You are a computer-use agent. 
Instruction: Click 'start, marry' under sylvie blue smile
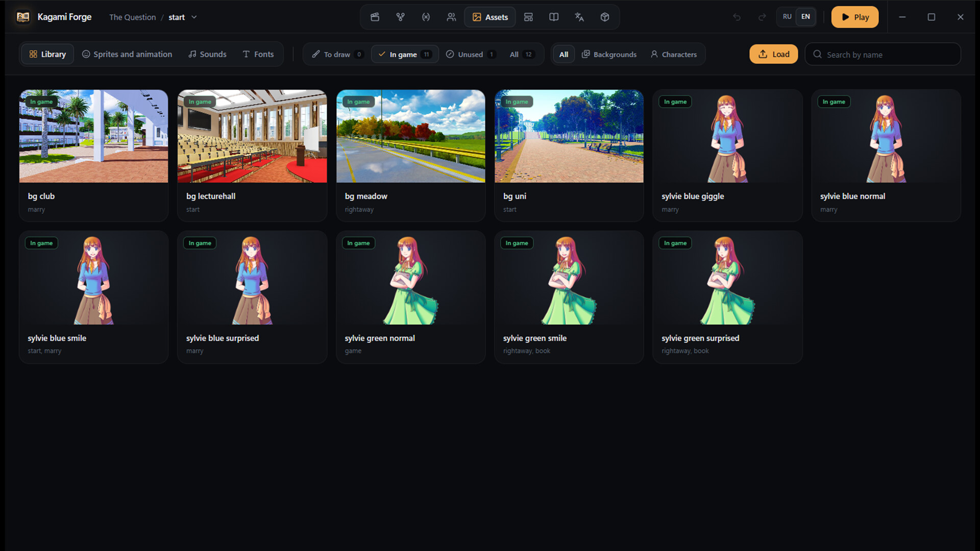tap(44, 350)
